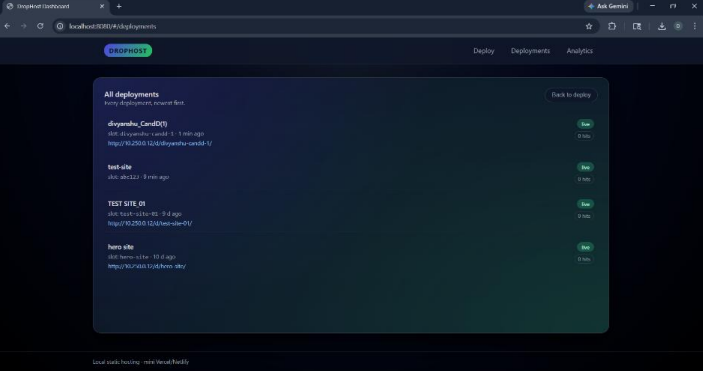
Task: Open the Deployments nav item
Action: click(530, 51)
